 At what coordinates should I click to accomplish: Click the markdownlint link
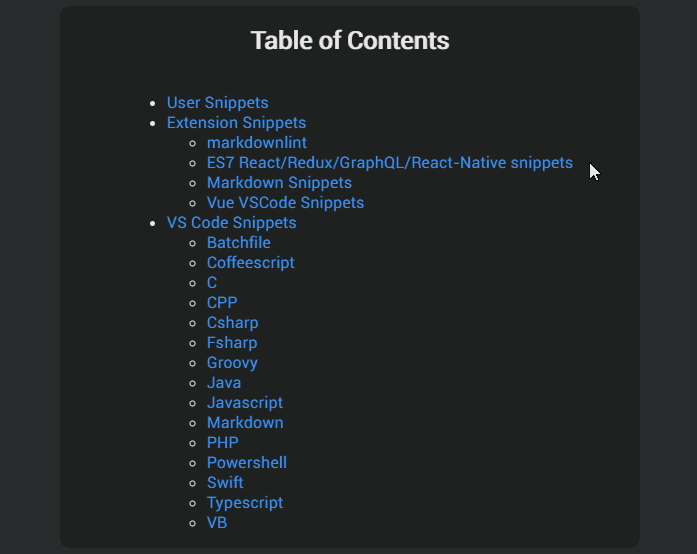pyautogui.click(x=256, y=143)
